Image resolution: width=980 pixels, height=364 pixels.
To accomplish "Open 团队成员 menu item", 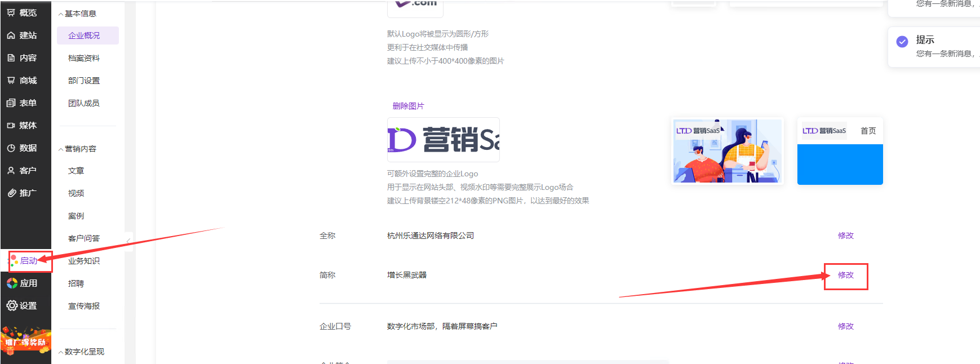I will click(84, 103).
